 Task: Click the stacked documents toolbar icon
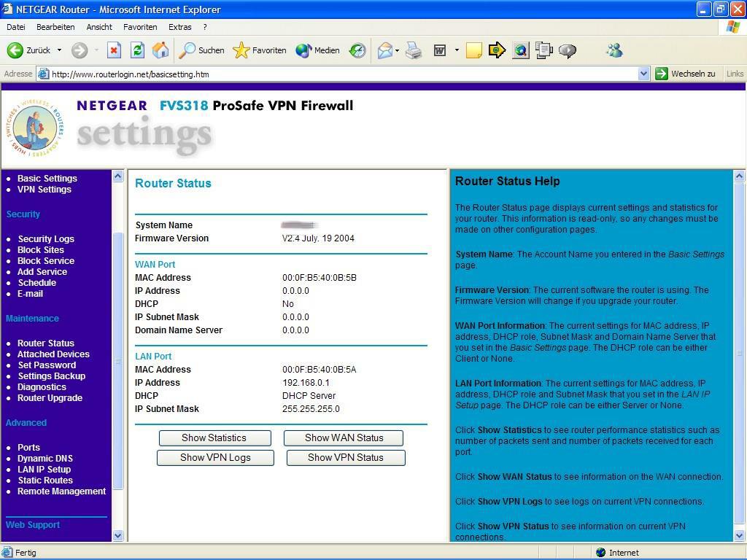tap(543, 50)
